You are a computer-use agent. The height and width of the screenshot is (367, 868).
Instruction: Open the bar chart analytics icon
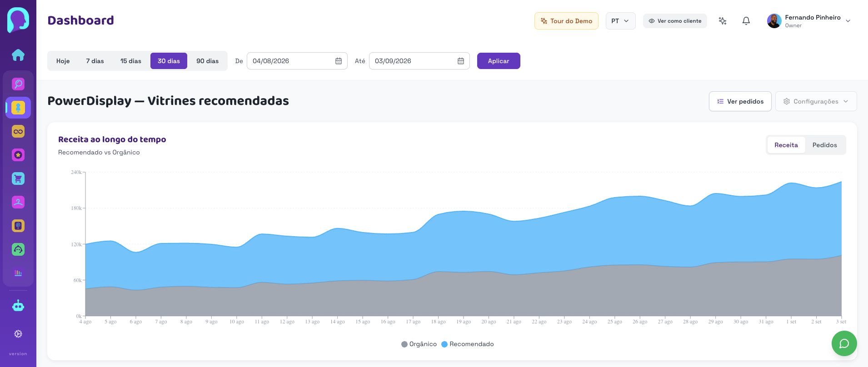[18, 273]
